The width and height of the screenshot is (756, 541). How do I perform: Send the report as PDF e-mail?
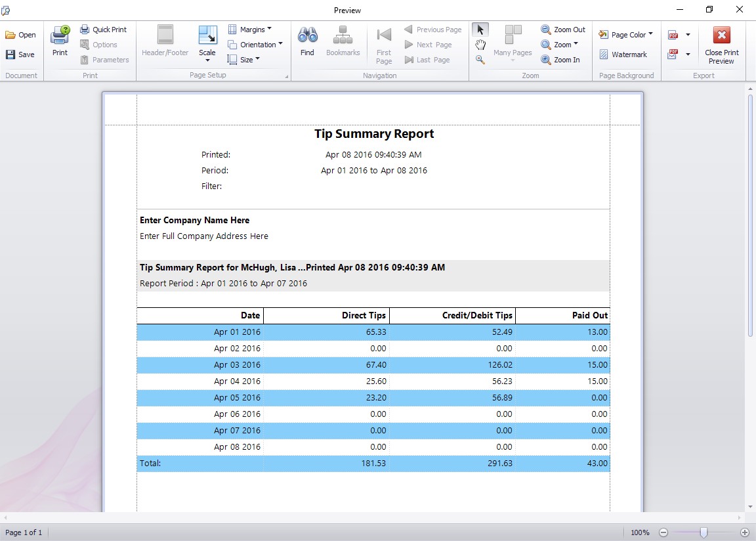click(673, 54)
